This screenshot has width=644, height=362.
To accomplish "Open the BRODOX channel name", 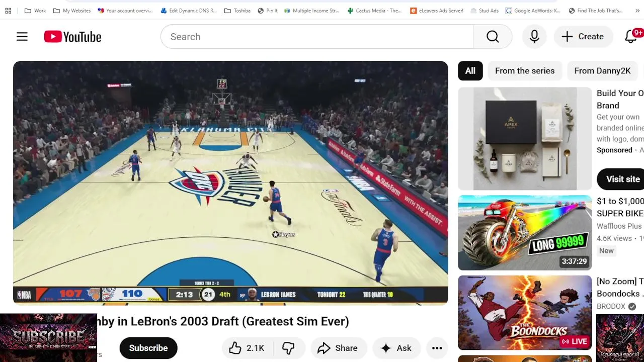I will coord(611,307).
